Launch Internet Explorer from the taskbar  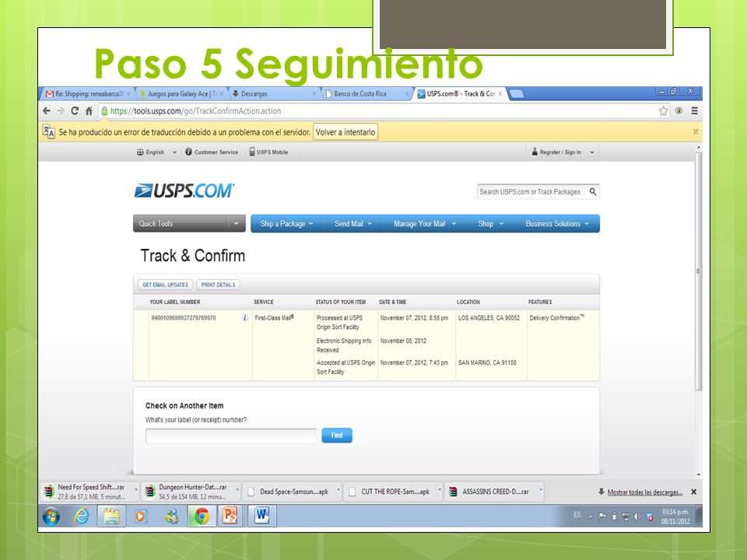82,516
